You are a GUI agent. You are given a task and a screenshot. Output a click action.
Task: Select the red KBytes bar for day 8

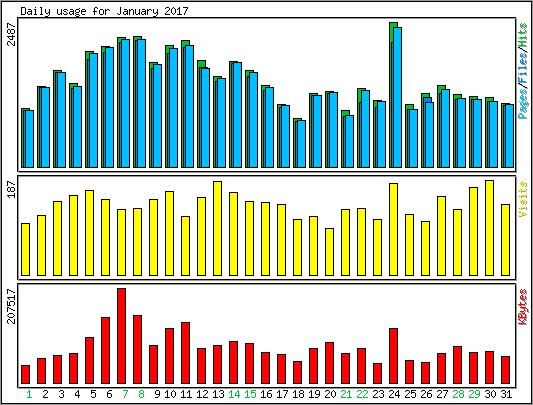point(138,350)
